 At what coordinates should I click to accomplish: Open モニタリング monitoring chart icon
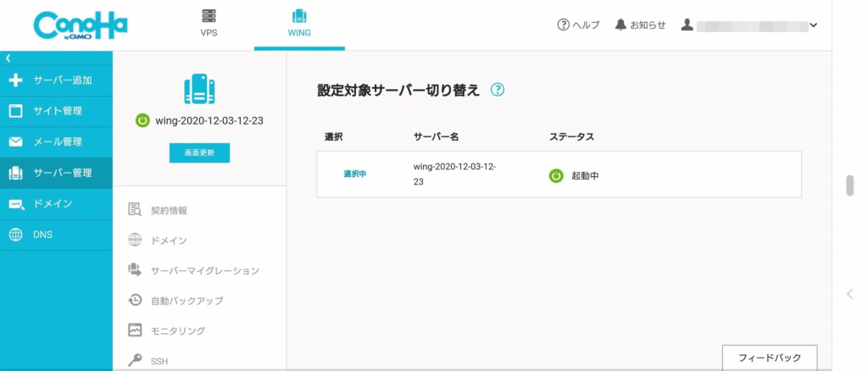point(135,330)
